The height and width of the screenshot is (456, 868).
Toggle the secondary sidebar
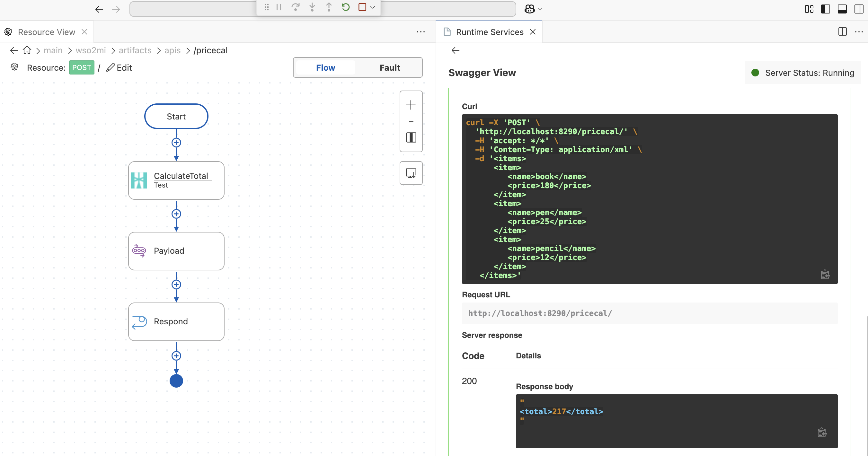858,9
